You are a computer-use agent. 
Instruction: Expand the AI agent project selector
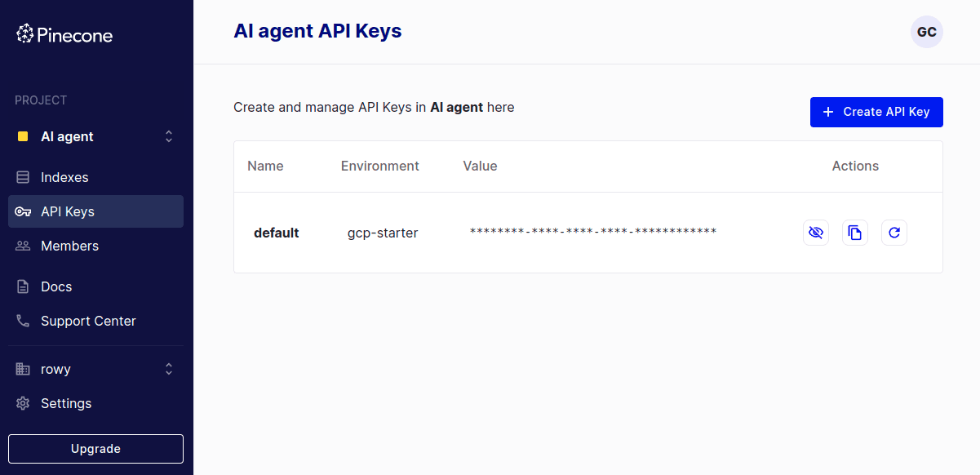click(x=168, y=136)
